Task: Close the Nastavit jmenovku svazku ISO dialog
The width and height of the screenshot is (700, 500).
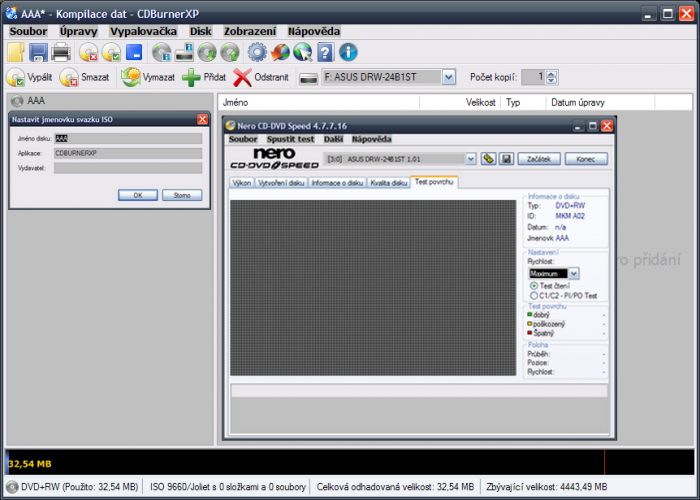Action: 202,119
